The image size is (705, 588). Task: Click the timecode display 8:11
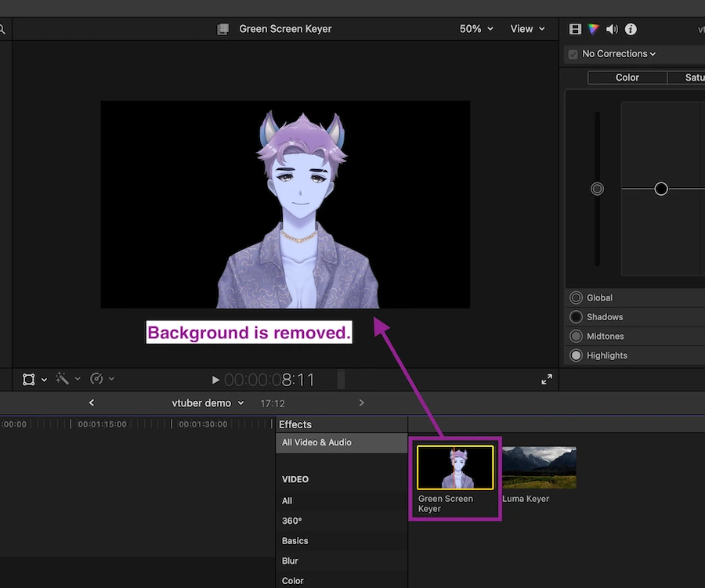269,381
